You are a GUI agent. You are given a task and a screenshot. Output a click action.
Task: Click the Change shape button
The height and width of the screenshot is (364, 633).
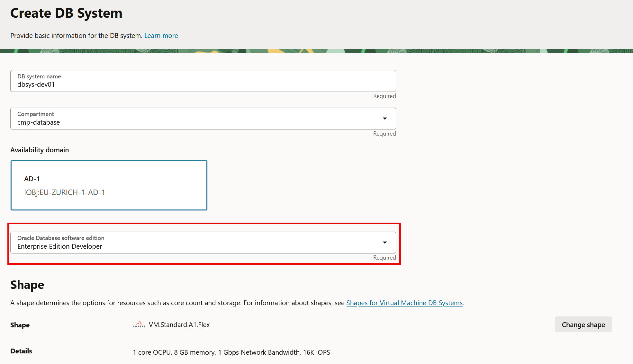tap(583, 324)
